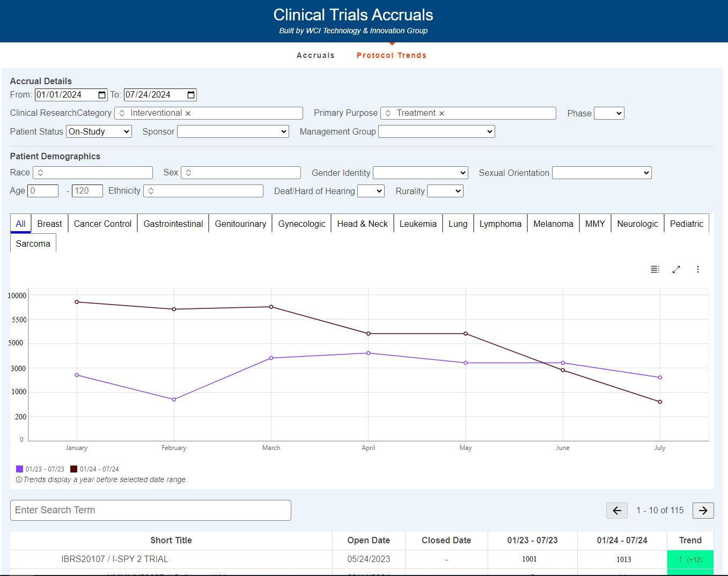Select the Gynecologic tab
Image resolution: width=728 pixels, height=576 pixels.
302,224
